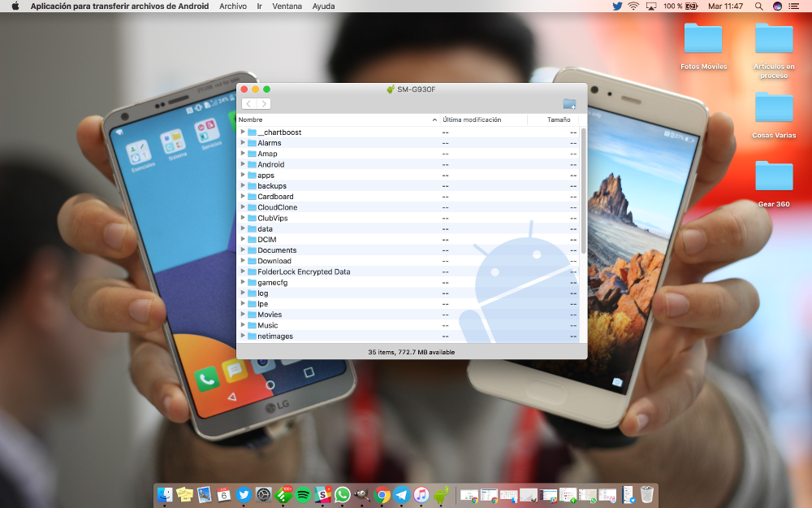Click Android File Transfer dock icon
The height and width of the screenshot is (508, 812).
[x=441, y=494]
